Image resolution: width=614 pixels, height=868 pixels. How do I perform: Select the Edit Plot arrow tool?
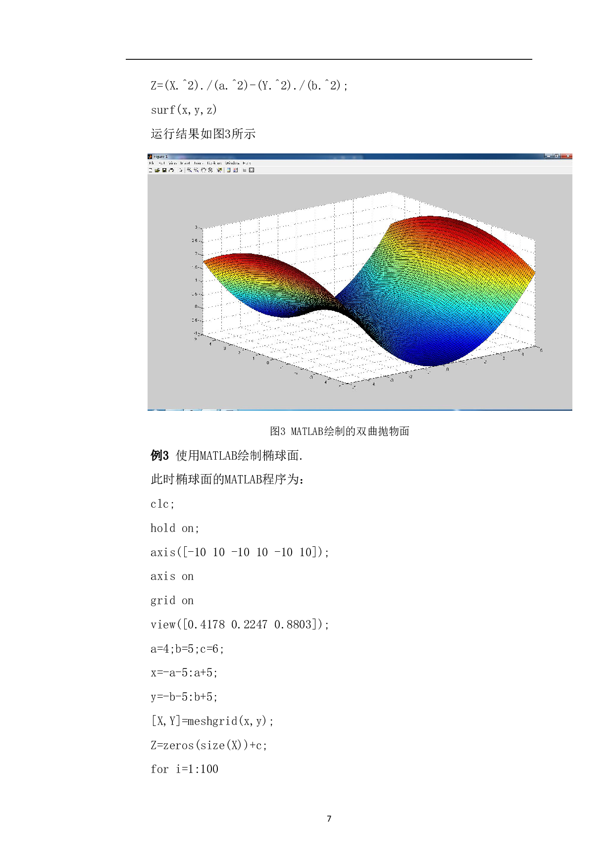[181, 170]
